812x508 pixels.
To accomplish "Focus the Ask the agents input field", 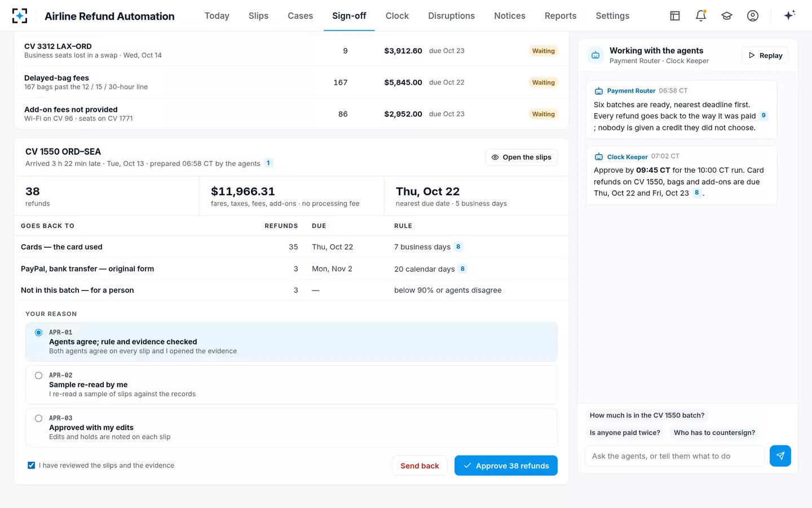I will tap(675, 456).
